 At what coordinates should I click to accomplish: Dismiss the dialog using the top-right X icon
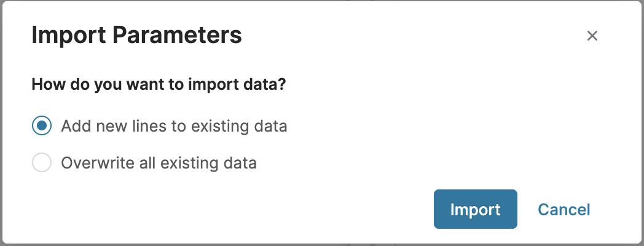tap(592, 36)
